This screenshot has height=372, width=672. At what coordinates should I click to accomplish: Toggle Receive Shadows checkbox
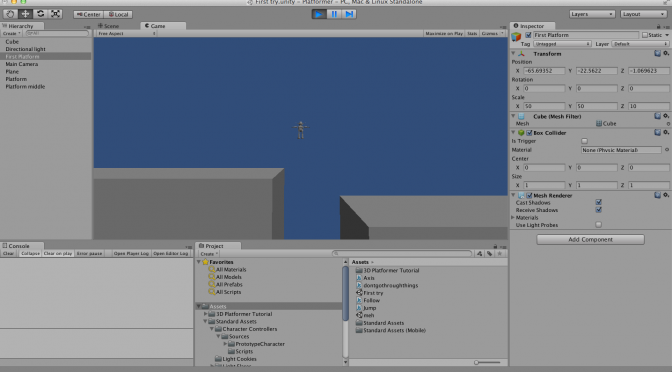[x=599, y=210]
